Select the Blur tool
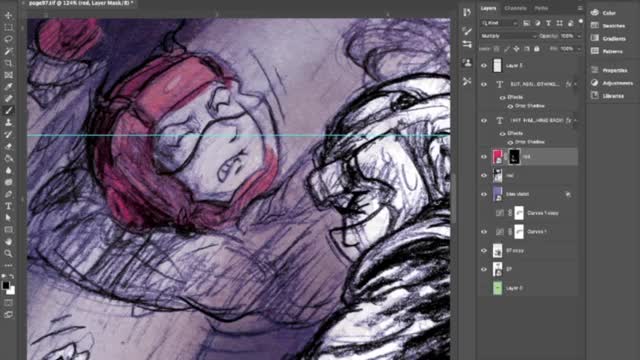640x360 pixels. click(x=8, y=170)
